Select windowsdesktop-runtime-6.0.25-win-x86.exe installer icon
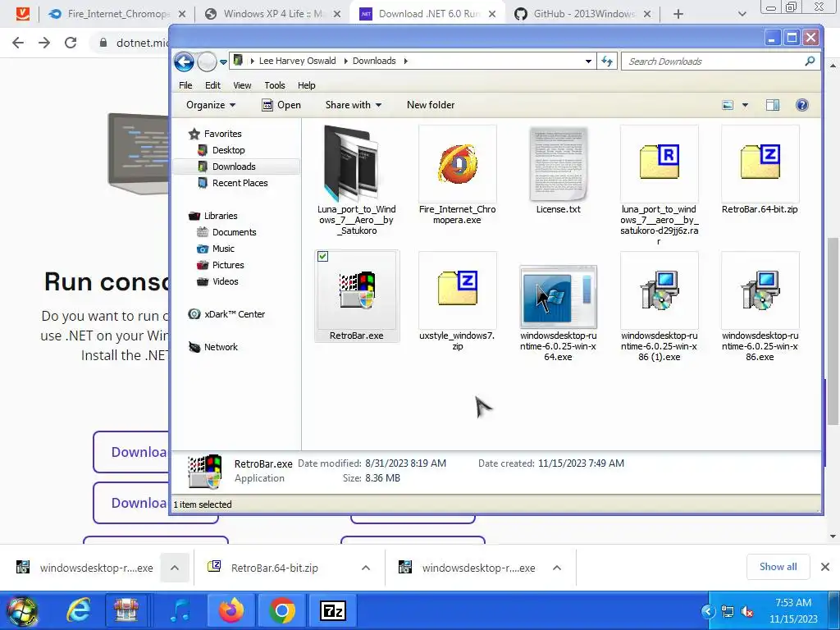This screenshot has width=840, height=630. coord(760,290)
